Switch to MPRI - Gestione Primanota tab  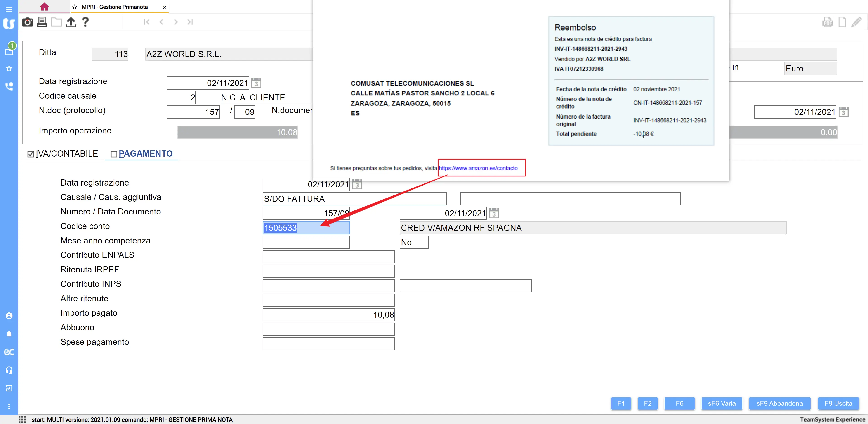click(115, 7)
